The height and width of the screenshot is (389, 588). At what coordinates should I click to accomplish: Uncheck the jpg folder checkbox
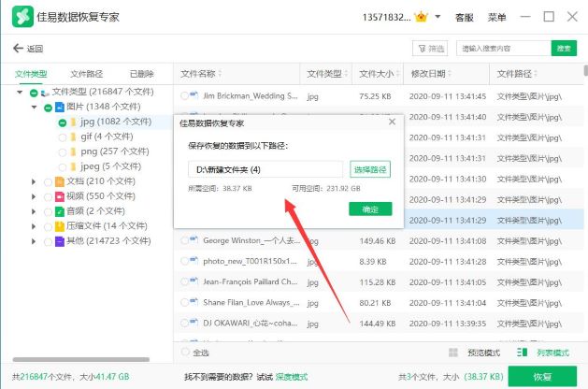pyautogui.click(x=63, y=122)
